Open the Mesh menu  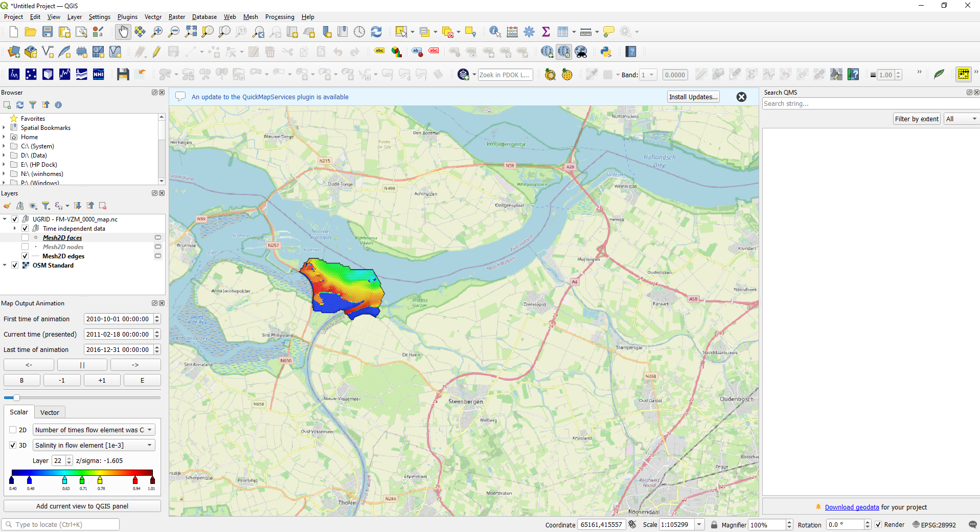(250, 17)
